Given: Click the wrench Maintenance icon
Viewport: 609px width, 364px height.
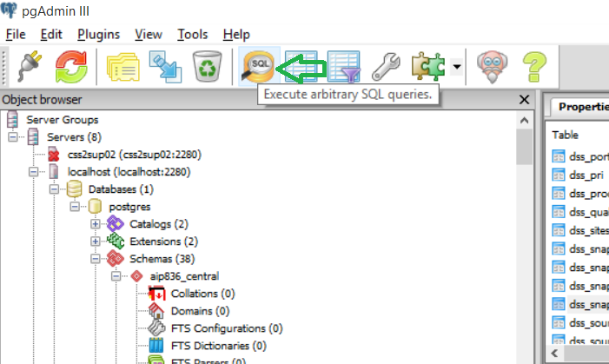Looking at the screenshot, I should click(386, 66).
